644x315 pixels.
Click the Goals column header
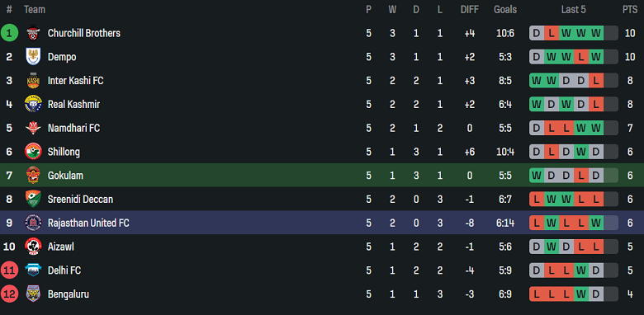point(505,9)
